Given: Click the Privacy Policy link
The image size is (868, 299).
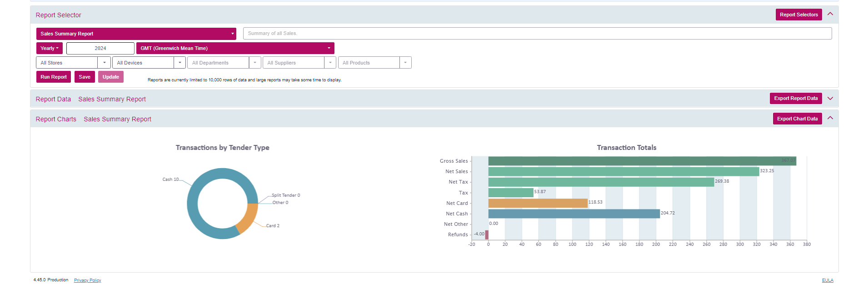Looking at the screenshot, I should [x=87, y=280].
